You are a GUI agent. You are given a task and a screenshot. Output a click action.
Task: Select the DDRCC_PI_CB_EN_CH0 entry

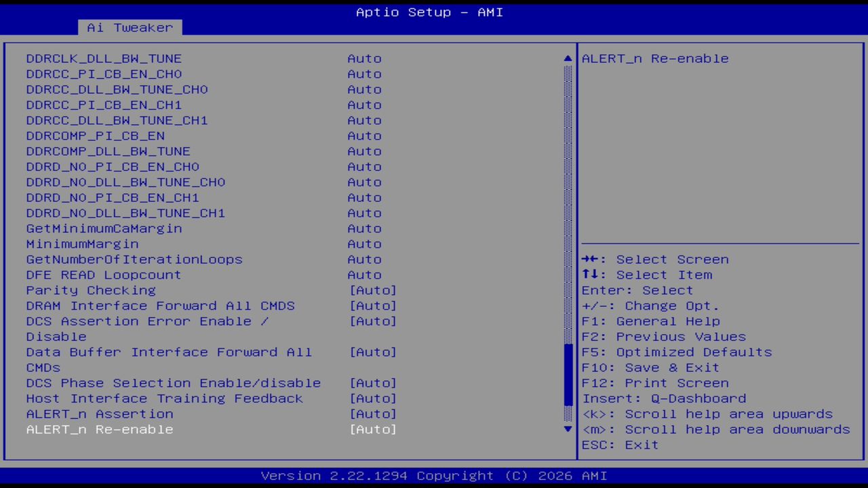pyautogui.click(x=104, y=74)
